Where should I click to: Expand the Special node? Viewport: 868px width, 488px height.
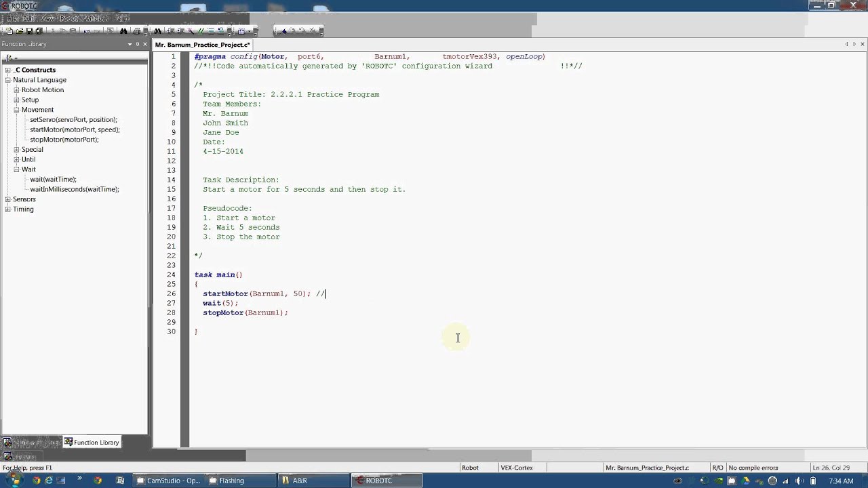coord(16,150)
